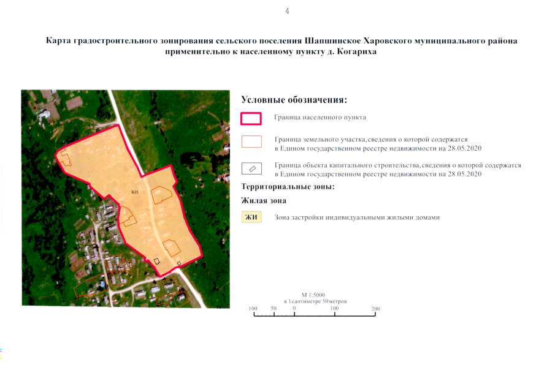Click the black capital construction object legend symbol

(x=251, y=168)
